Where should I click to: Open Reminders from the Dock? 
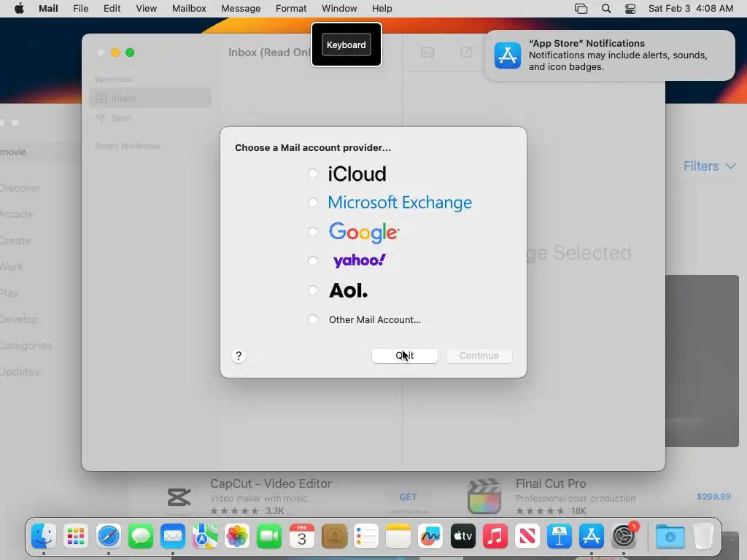tap(366, 536)
